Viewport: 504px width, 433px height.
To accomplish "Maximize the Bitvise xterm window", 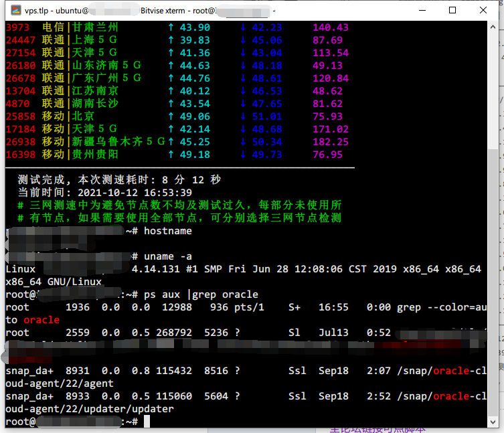I will click(x=452, y=11).
